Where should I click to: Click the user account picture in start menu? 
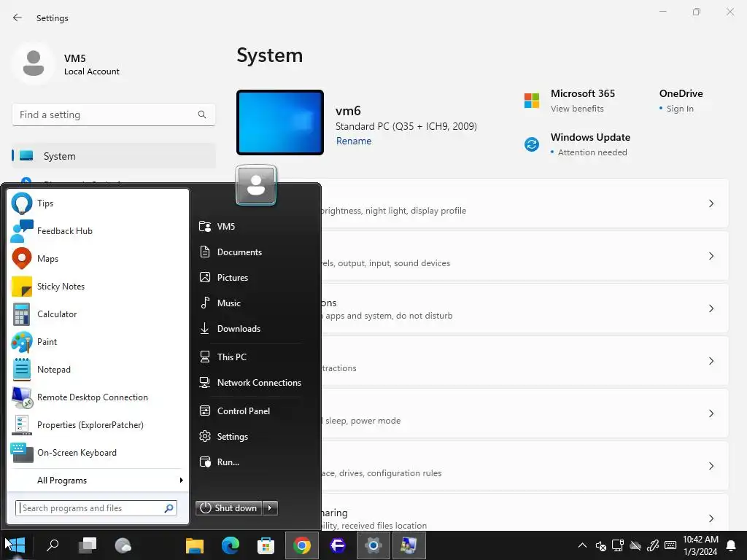[x=256, y=185]
